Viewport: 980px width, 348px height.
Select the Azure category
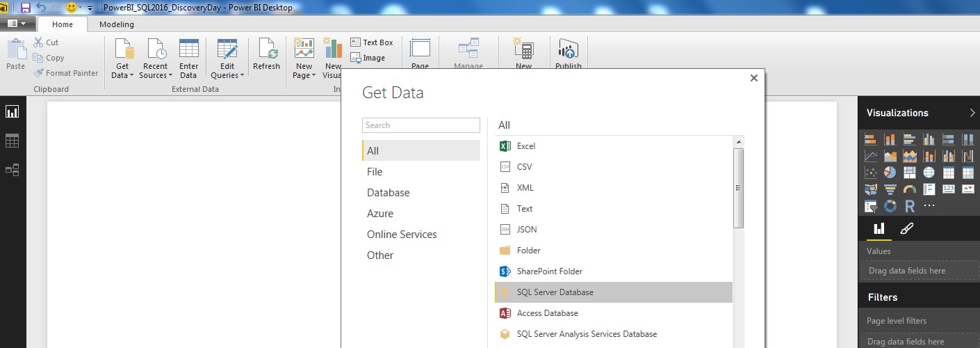click(420, 214)
